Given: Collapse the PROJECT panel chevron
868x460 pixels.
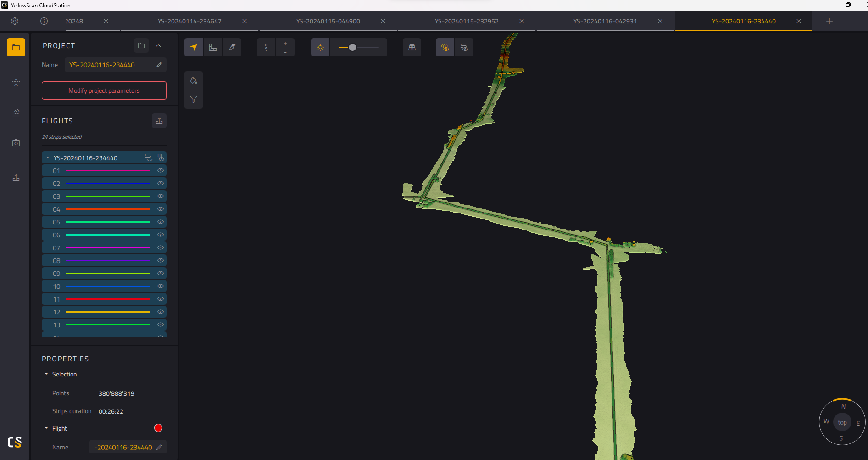Looking at the screenshot, I should coord(158,45).
